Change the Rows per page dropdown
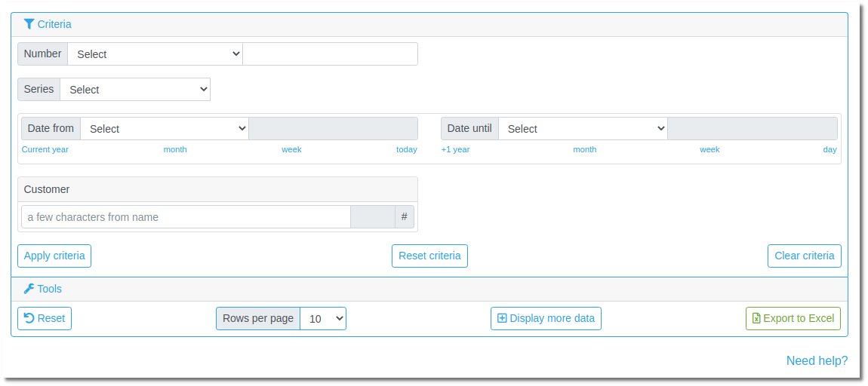Image resolution: width=868 pixels, height=386 pixels. point(323,319)
